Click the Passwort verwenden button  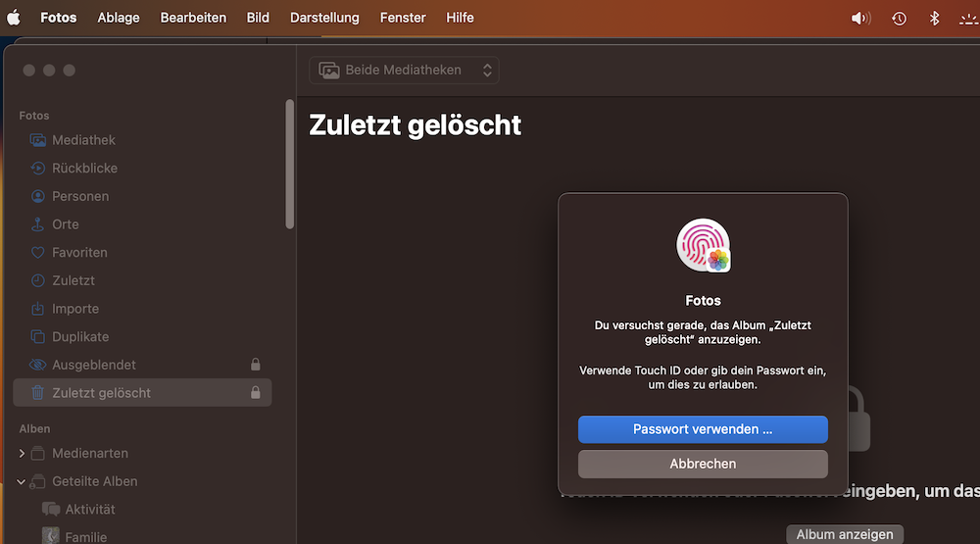[703, 429]
